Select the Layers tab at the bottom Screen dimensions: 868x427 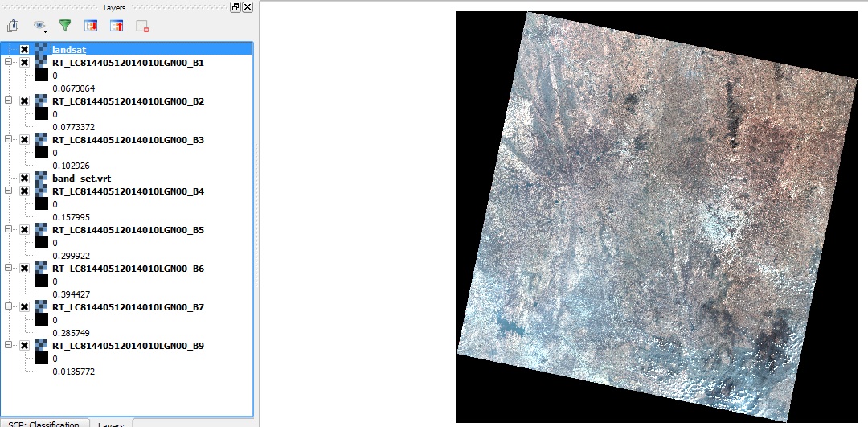(111, 424)
